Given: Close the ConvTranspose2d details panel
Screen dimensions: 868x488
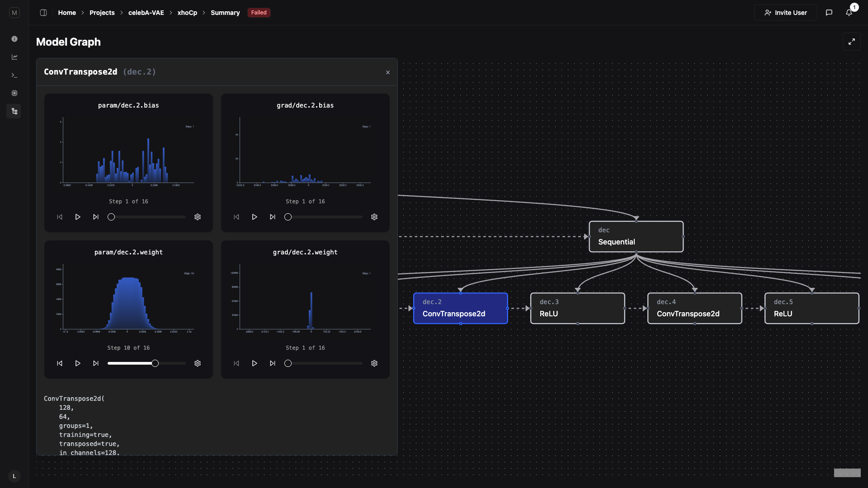Looking at the screenshot, I should point(387,72).
